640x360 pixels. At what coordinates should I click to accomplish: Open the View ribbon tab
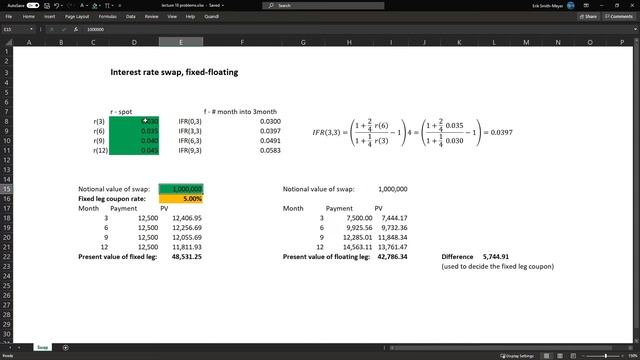(172, 17)
